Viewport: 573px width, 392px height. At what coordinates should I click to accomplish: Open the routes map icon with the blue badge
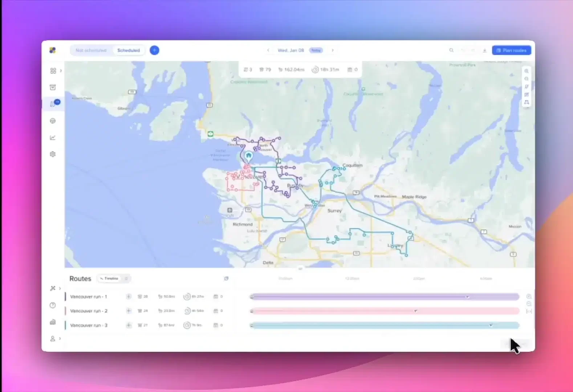pyautogui.click(x=53, y=104)
